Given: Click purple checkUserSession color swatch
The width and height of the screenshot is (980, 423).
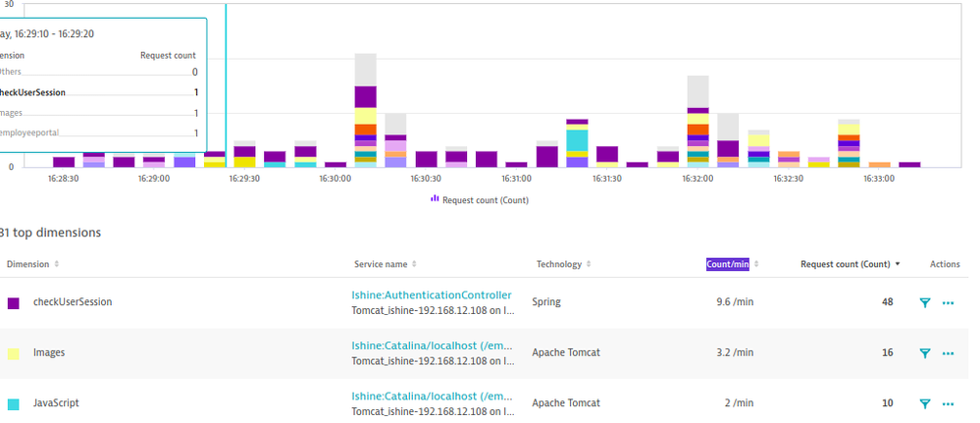Looking at the screenshot, I should pos(13,303).
